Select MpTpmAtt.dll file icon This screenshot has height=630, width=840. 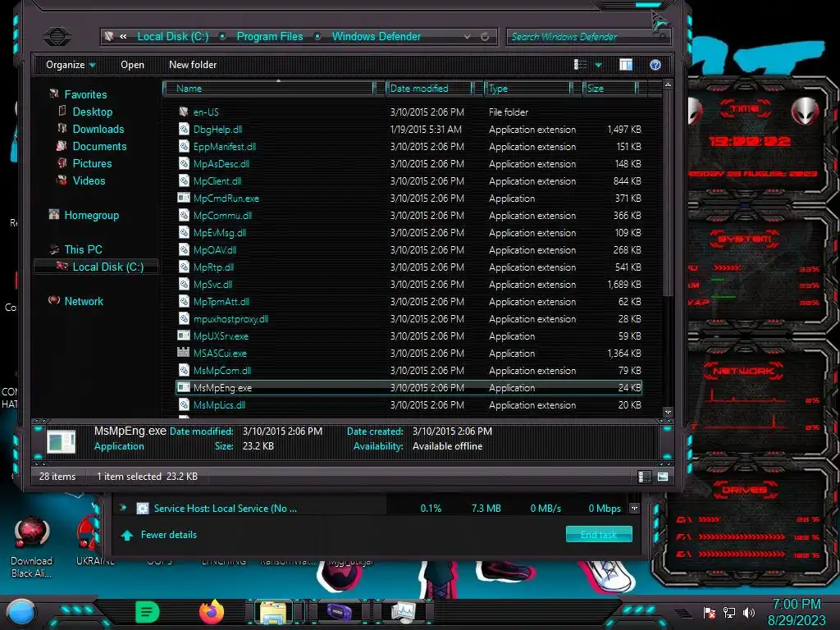(184, 301)
